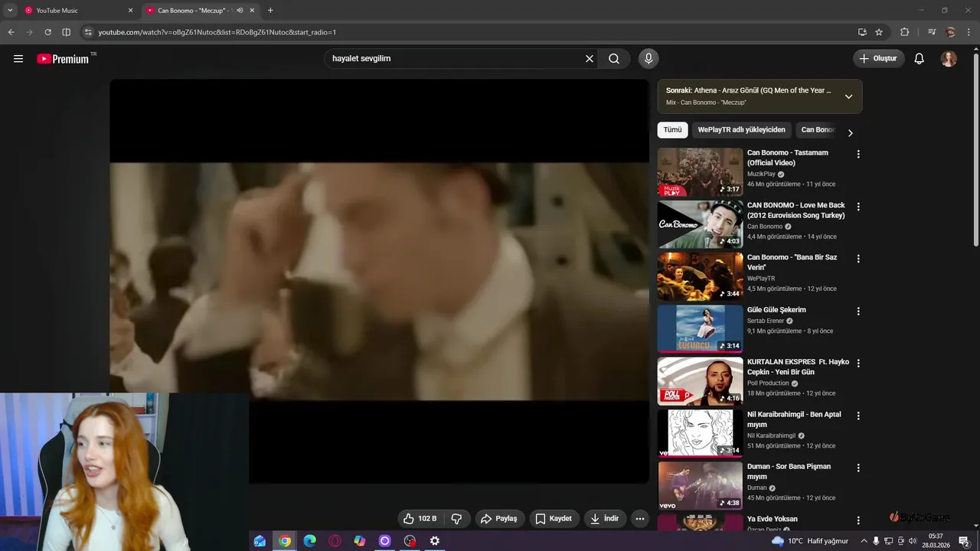Like the video (102 B)

420,519
